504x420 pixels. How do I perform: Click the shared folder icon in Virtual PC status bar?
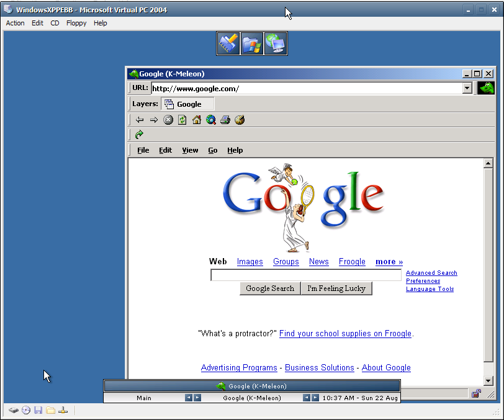(50, 410)
